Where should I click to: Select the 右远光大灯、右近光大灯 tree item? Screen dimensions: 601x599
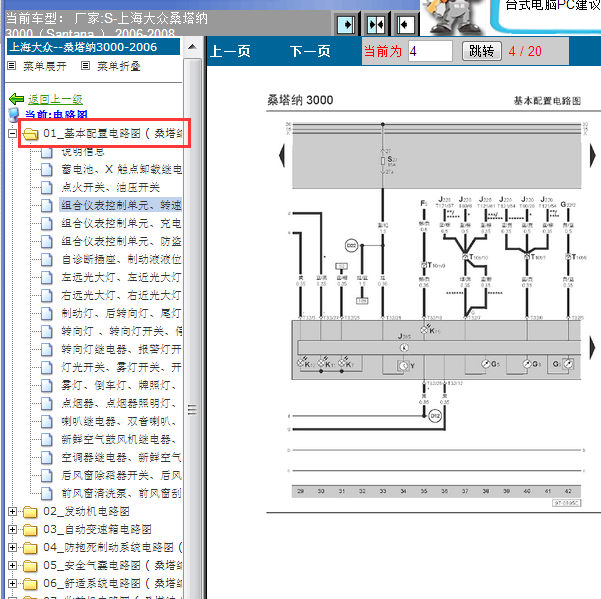121,295
